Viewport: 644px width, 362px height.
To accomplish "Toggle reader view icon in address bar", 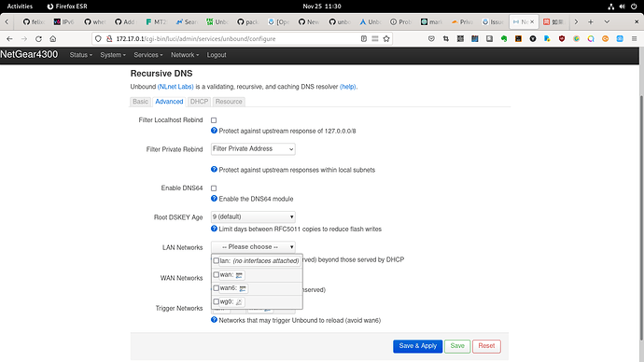I will [x=363, y=38].
